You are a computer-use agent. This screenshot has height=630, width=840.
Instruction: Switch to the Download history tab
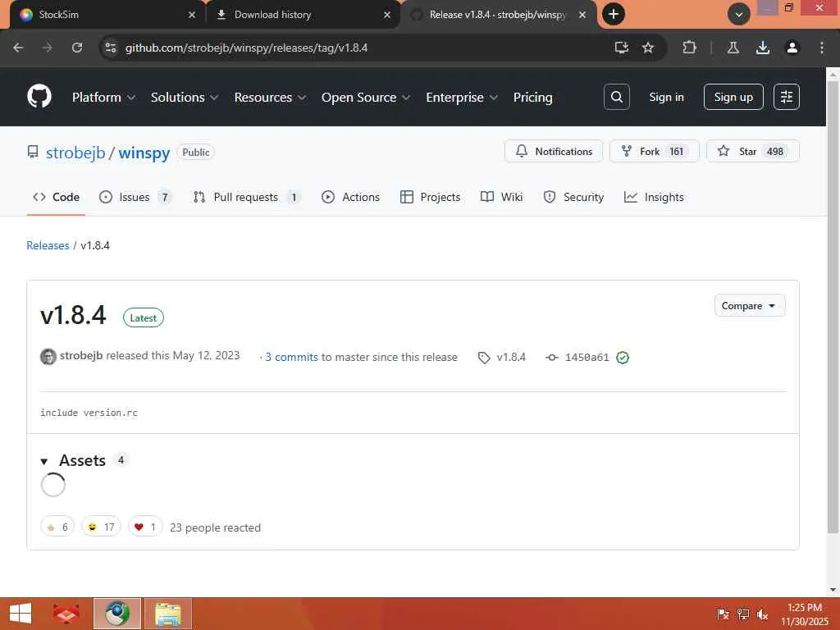coord(303,15)
